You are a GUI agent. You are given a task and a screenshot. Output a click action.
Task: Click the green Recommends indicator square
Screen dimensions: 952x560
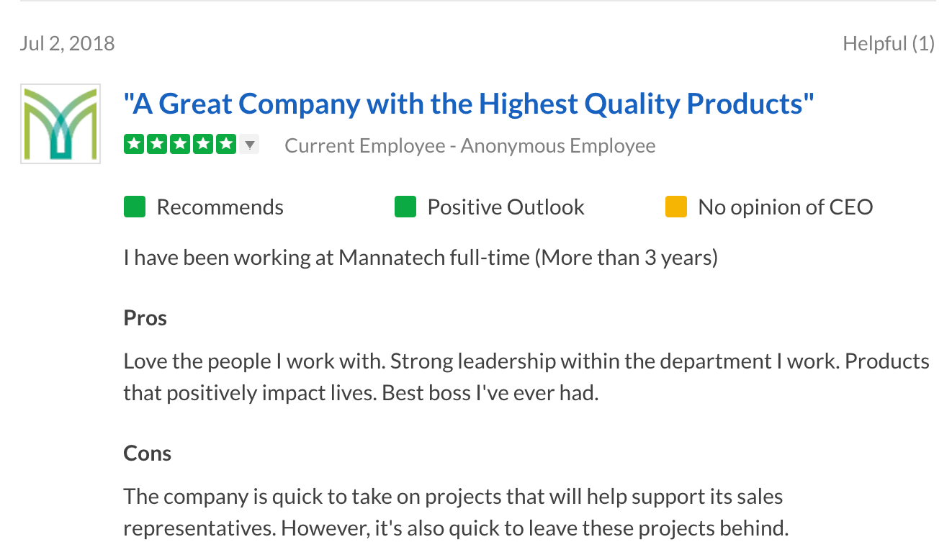coord(135,207)
